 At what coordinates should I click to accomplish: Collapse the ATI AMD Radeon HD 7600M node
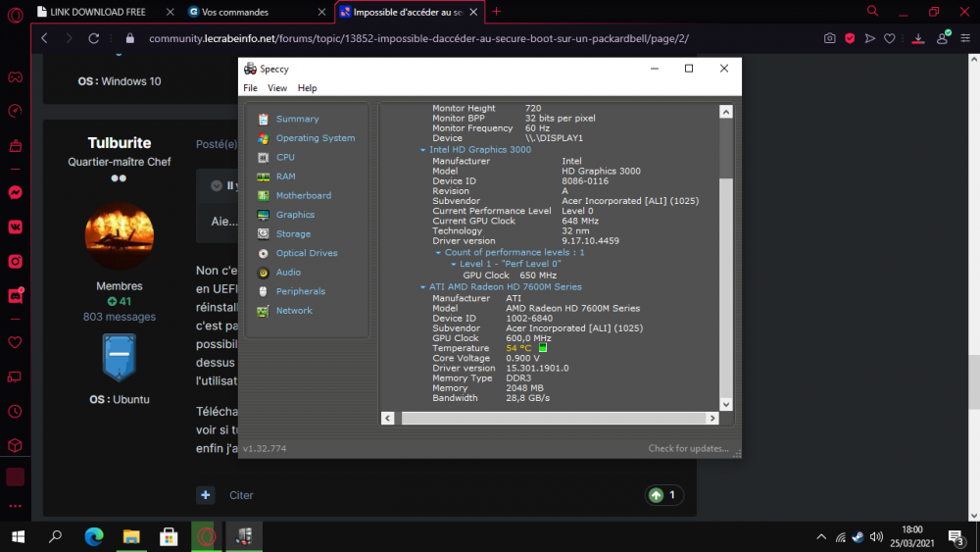pyautogui.click(x=422, y=287)
